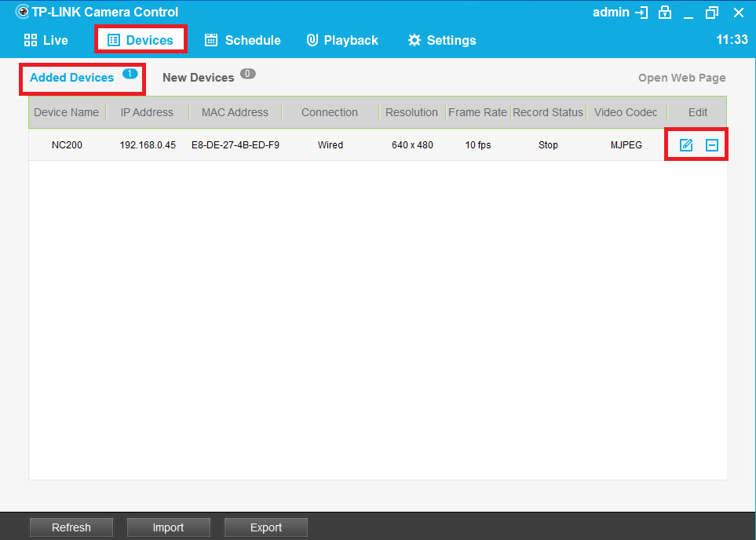Click the 11:33 clock display
This screenshot has height=540, width=756.
click(732, 39)
